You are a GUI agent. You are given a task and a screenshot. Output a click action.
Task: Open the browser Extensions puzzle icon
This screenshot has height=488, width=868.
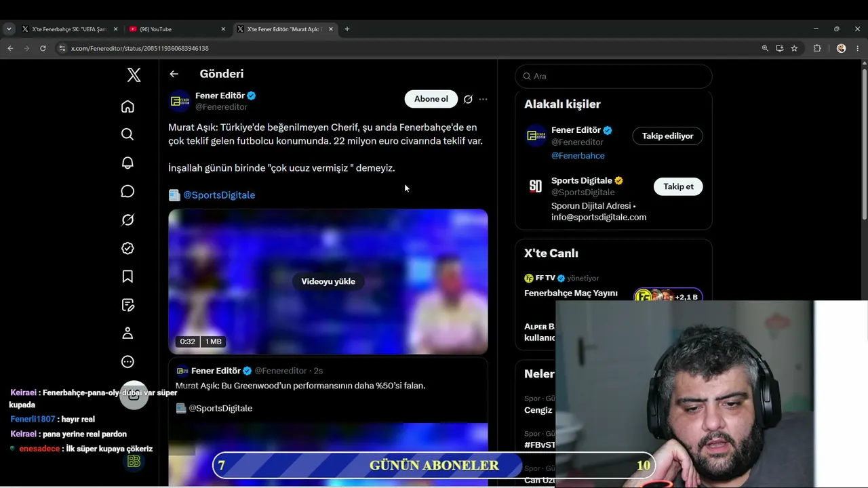coord(817,48)
